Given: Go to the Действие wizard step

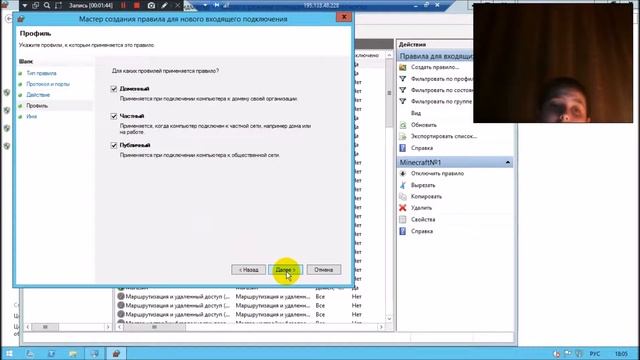Looking at the screenshot, I should 38,95.
